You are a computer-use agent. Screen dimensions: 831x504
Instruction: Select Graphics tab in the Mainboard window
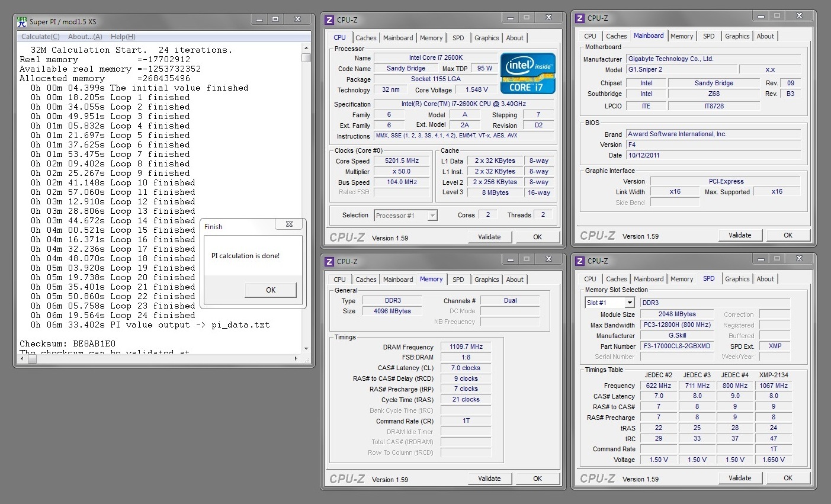[737, 36]
